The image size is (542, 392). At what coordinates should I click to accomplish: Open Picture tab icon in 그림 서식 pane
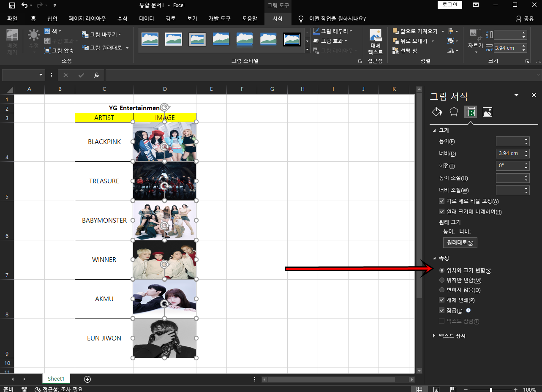click(488, 112)
